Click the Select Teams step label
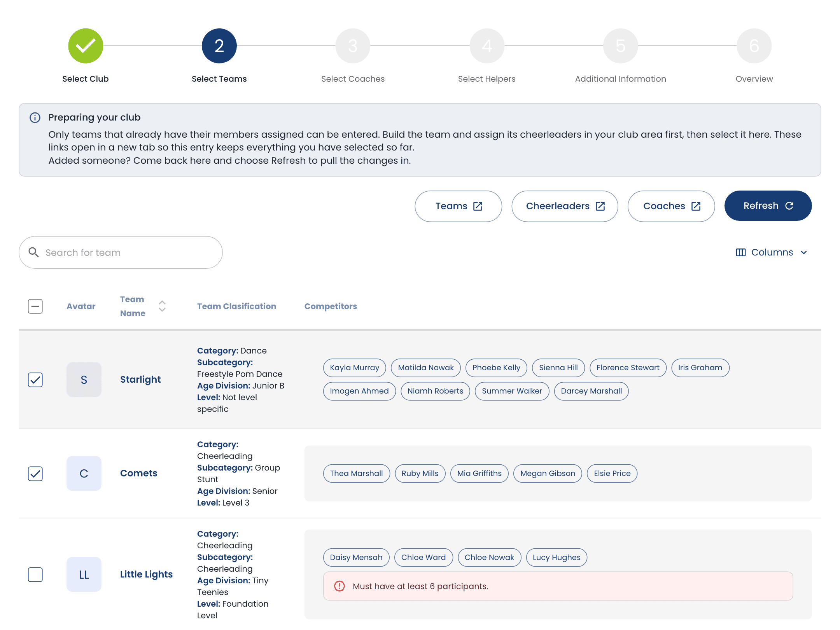Image resolution: width=840 pixels, height=630 pixels. (219, 79)
